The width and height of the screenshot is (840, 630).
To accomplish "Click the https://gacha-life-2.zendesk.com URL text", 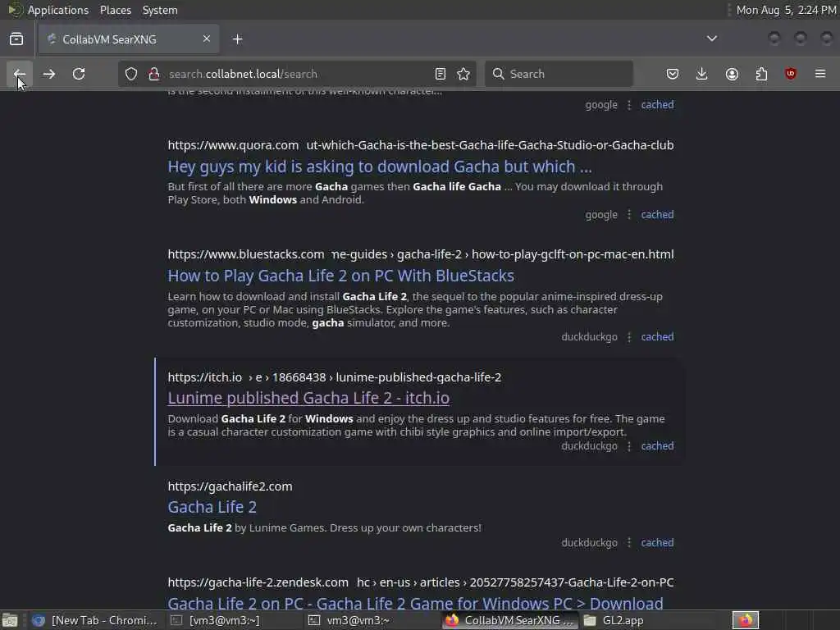I will tap(258, 582).
